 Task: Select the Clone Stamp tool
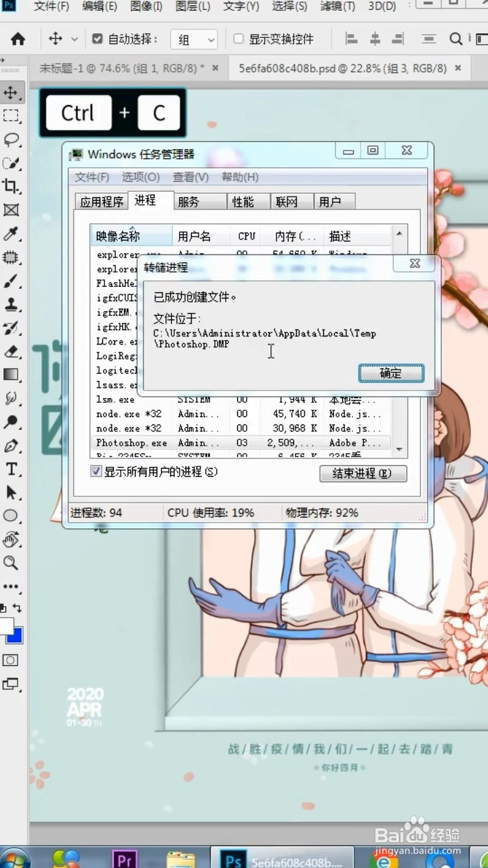pos(11,304)
